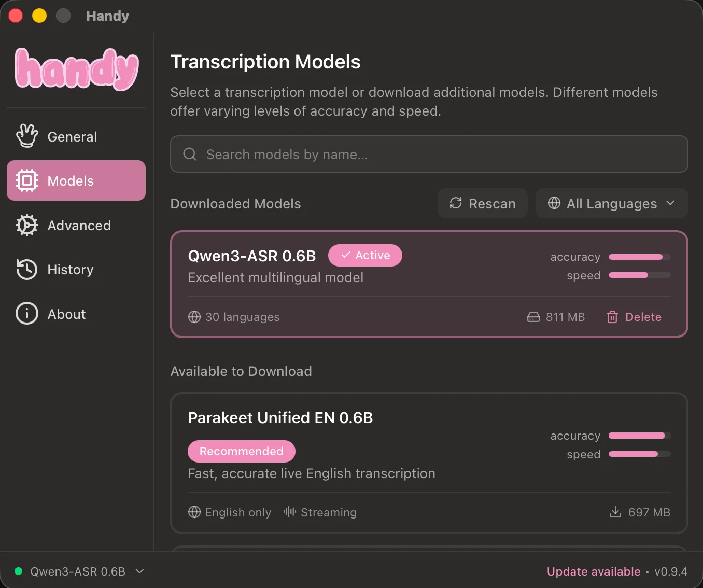Click the trash icon for Qwen3-ASR
The image size is (703, 588).
(612, 317)
